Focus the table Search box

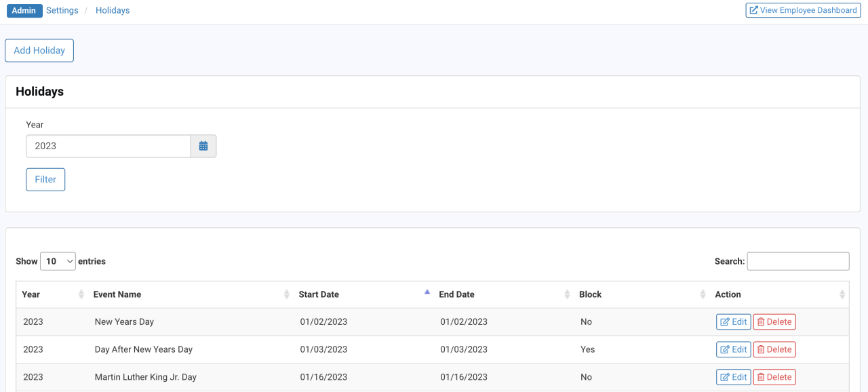point(797,261)
